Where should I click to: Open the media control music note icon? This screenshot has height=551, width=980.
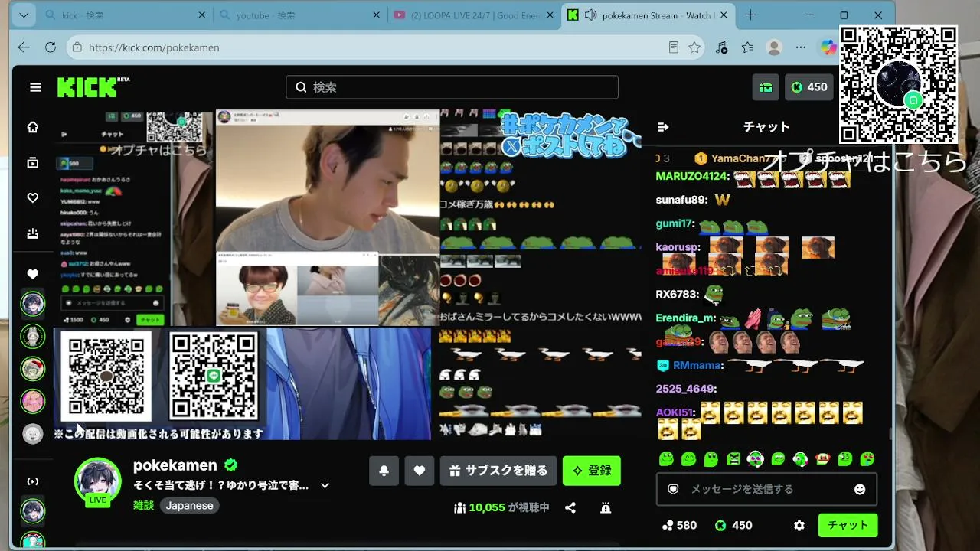coord(721,47)
